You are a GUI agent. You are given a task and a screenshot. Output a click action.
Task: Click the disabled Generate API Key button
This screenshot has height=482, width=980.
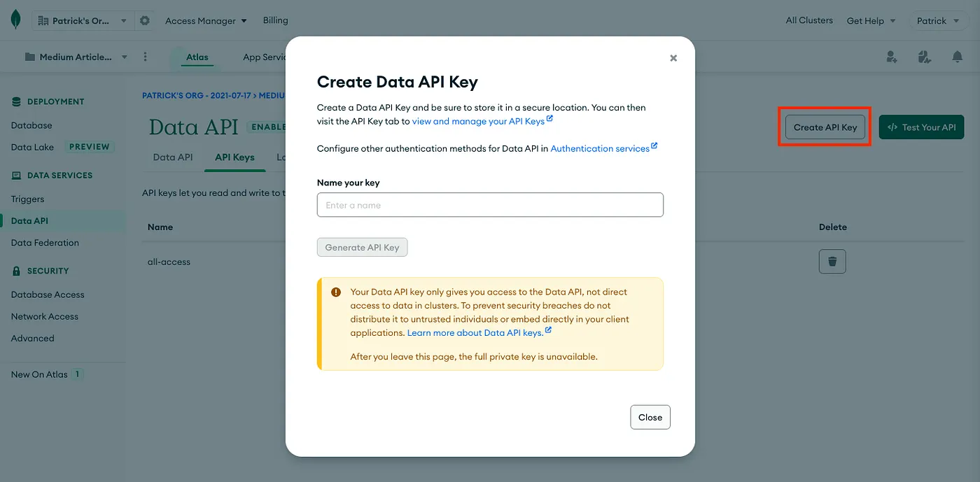click(x=362, y=247)
